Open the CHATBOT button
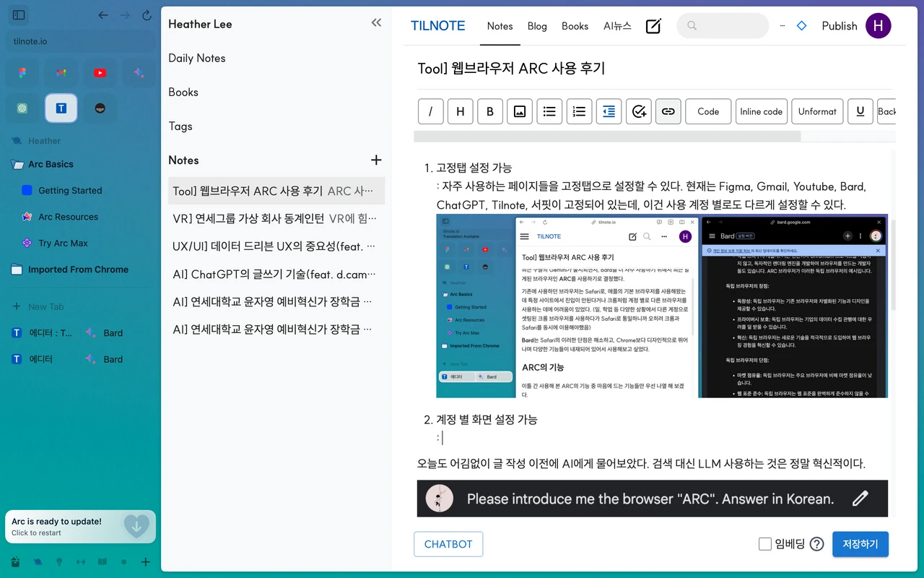This screenshot has height=578, width=924. click(x=448, y=544)
